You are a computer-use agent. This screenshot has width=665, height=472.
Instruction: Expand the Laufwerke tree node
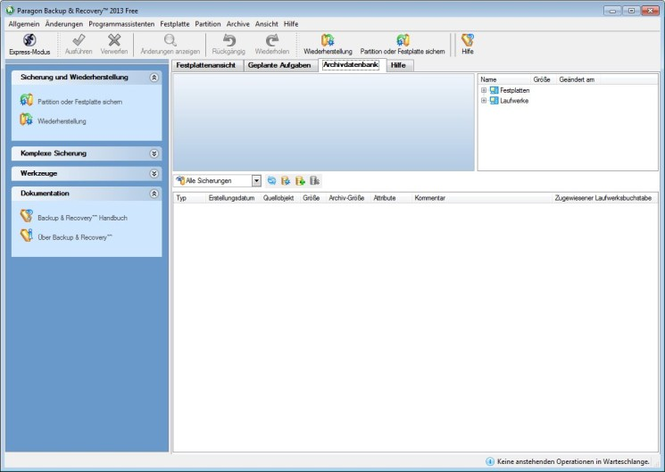tap(483, 101)
